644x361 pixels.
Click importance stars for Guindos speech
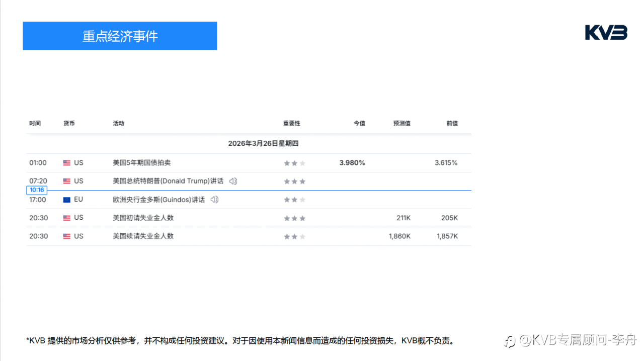(295, 200)
